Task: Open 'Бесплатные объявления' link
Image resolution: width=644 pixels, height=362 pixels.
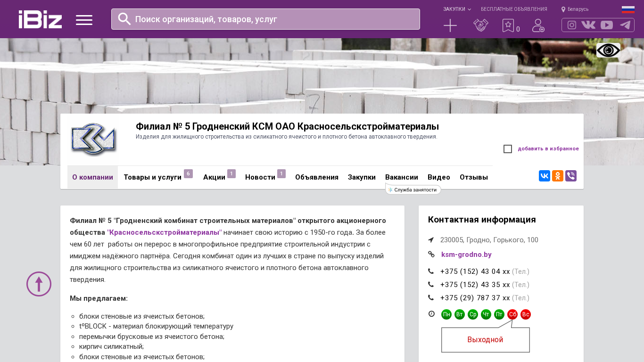Action: pyautogui.click(x=514, y=9)
